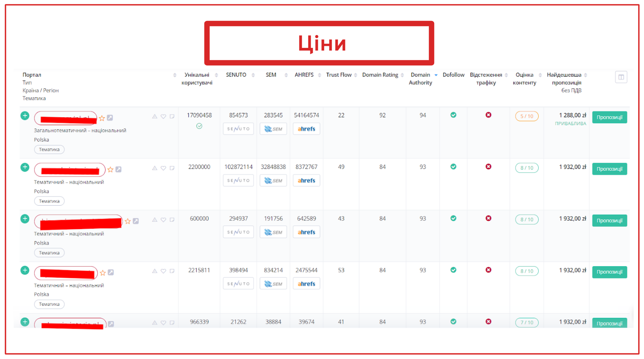Click the SEM logo in third row

[x=273, y=232]
